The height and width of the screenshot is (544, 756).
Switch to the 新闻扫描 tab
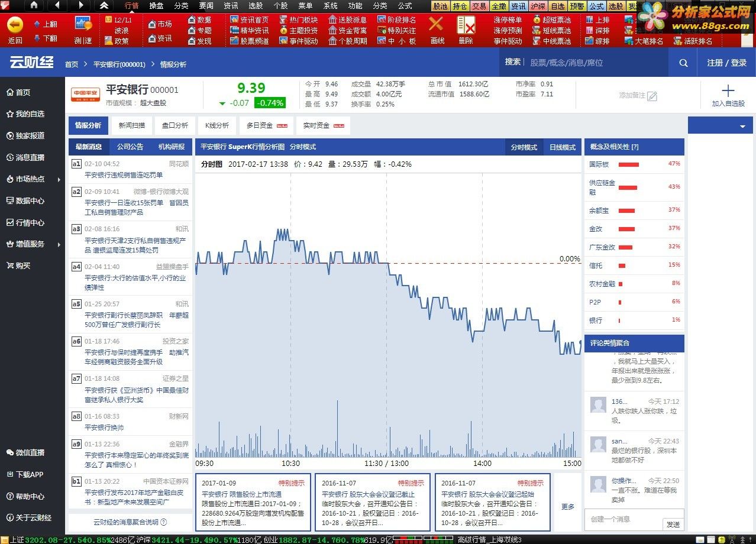(131, 125)
